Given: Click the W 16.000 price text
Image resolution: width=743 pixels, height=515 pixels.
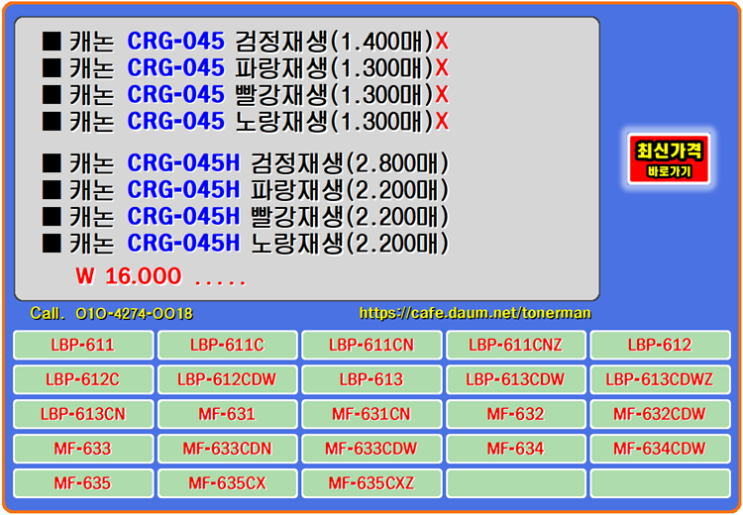Looking at the screenshot, I should pos(128,276).
